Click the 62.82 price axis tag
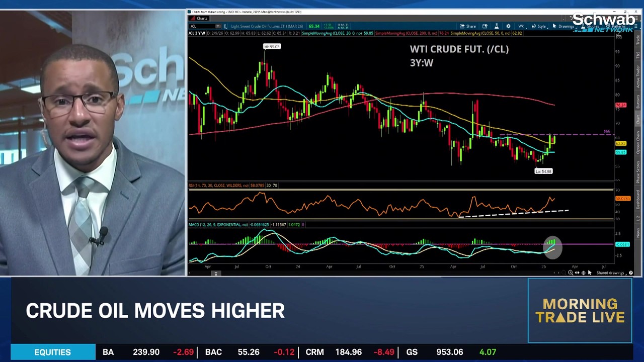Screen dimensions: 644x362 (621, 144)
